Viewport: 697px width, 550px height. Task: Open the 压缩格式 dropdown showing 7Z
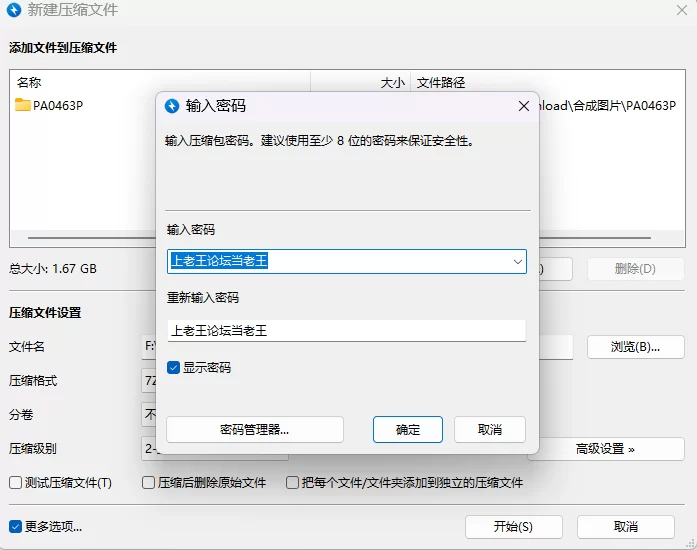point(149,381)
